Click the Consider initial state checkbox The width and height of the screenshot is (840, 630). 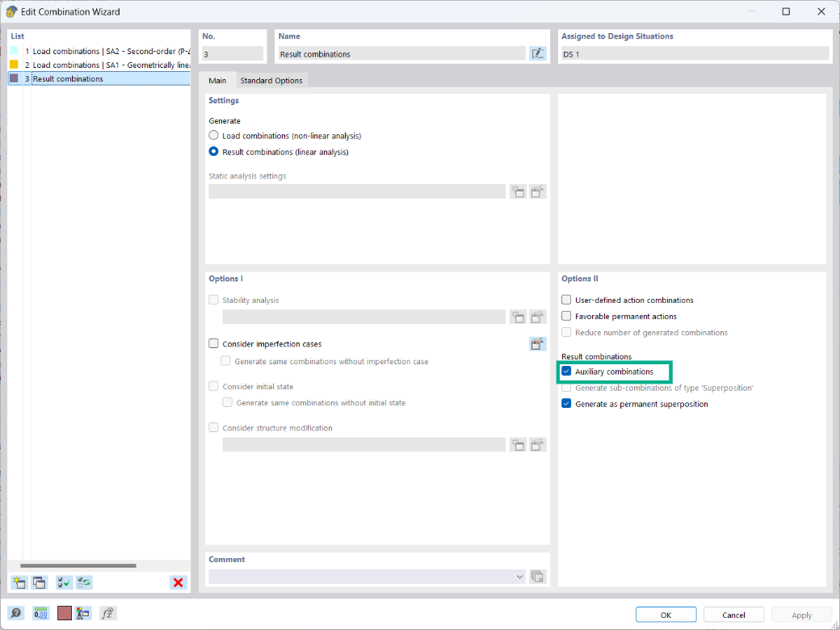click(214, 386)
